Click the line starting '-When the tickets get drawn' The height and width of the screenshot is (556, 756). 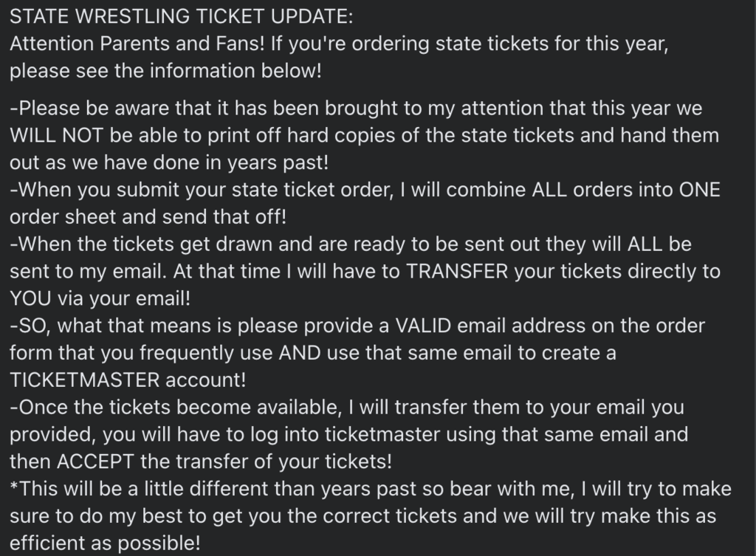point(351,244)
